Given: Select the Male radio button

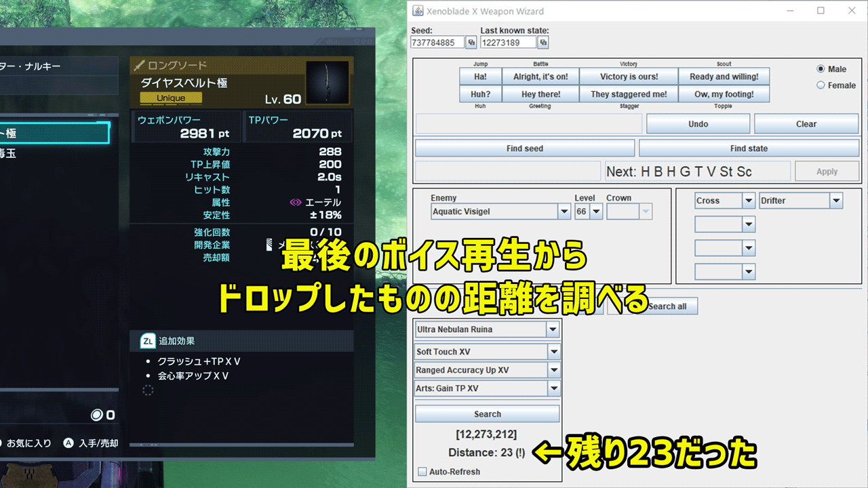Looking at the screenshot, I should tap(821, 69).
